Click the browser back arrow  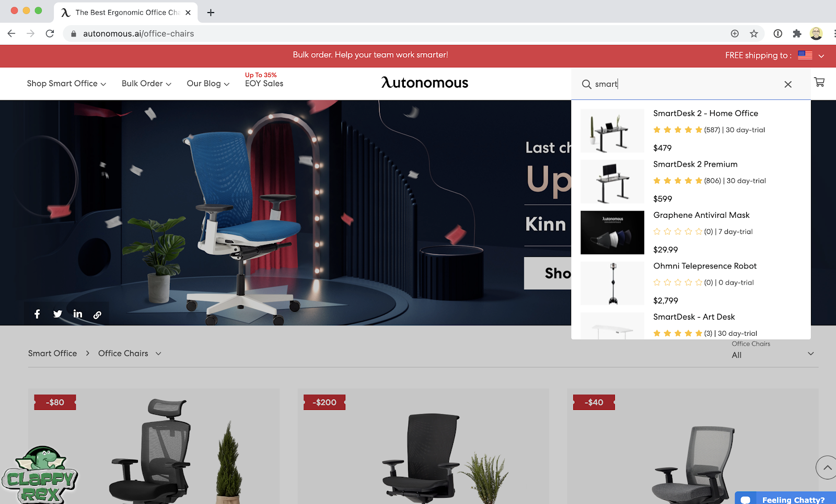pos(11,33)
